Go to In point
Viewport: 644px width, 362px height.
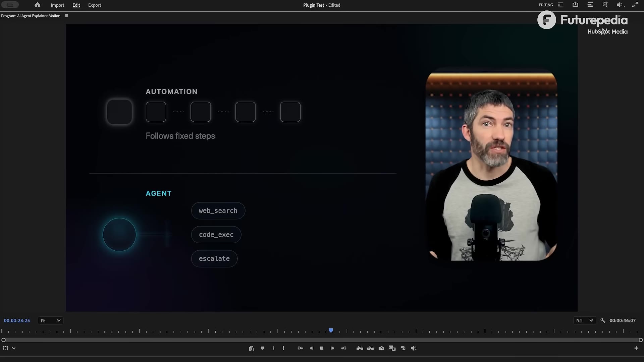301,348
